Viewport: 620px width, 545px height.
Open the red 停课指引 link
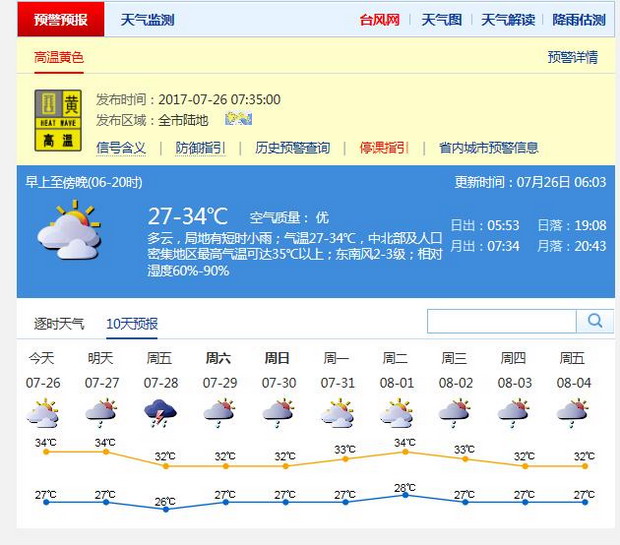pyautogui.click(x=384, y=147)
